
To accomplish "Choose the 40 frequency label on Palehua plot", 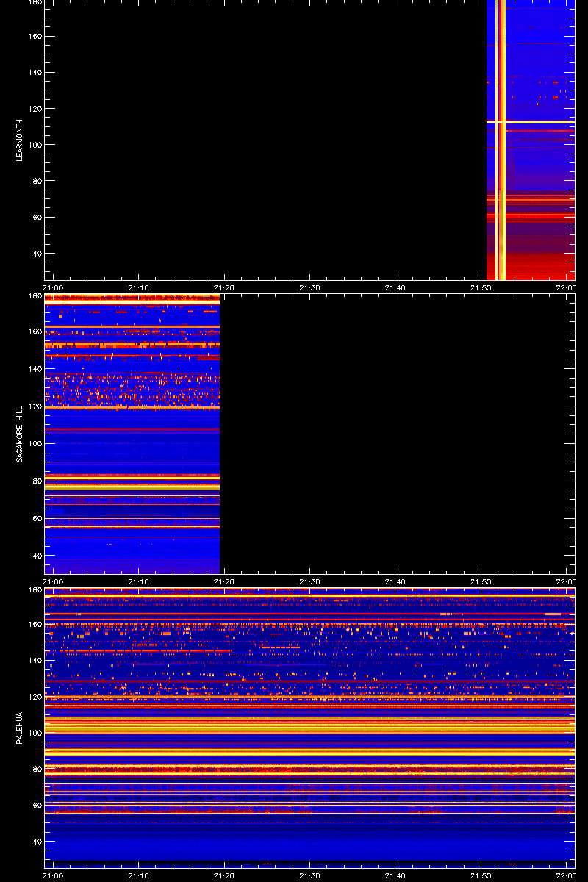I will tap(38, 841).
